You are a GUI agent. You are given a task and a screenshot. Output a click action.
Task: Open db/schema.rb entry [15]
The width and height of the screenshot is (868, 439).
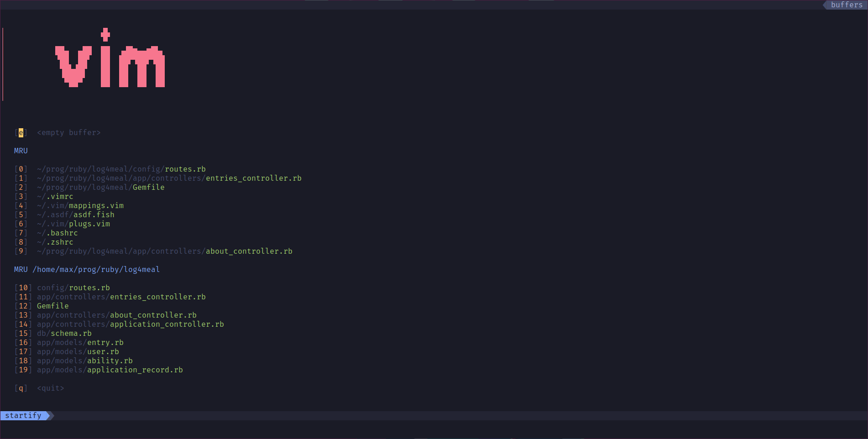(64, 334)
